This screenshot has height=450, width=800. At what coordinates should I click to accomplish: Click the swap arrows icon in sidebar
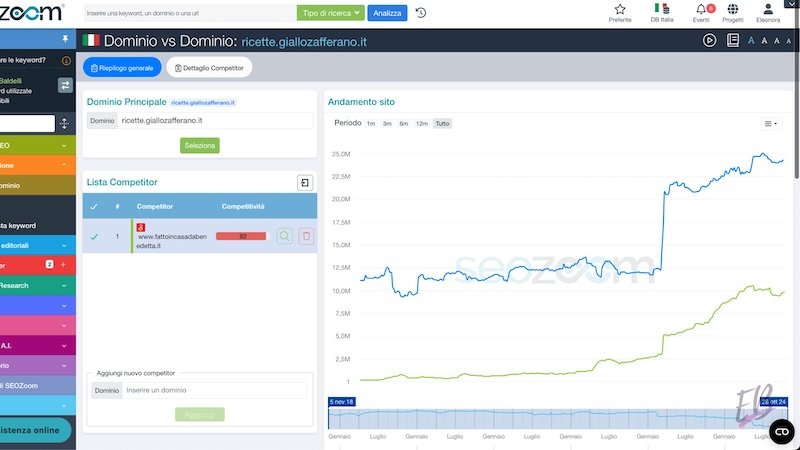(65, 85)
